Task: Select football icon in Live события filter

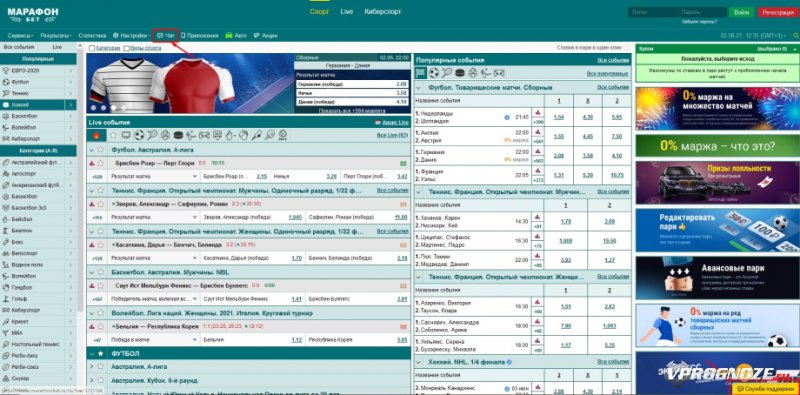Action: (139, 135)
